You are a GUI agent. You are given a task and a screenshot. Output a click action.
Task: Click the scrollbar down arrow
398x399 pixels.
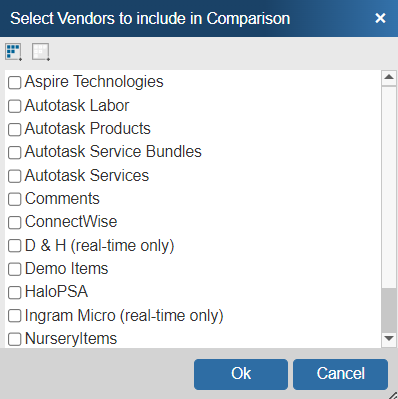389,339
